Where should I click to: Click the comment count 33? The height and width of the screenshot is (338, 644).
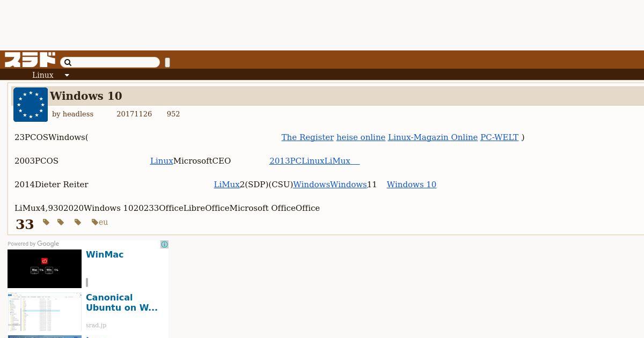tap(25, 224)
